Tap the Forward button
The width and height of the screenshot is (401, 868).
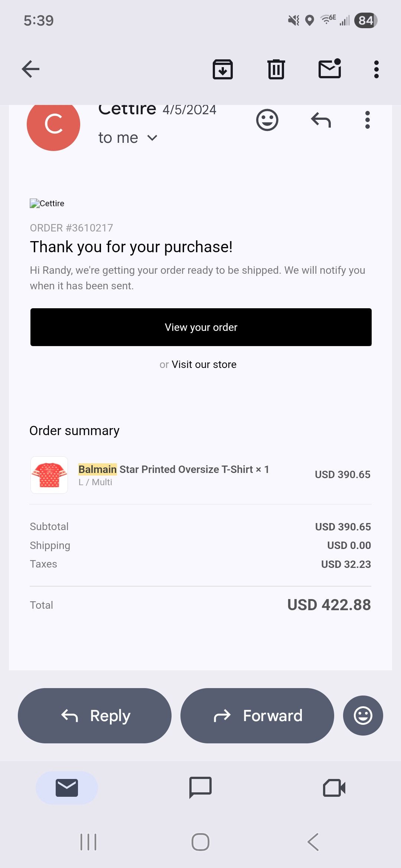257,716
